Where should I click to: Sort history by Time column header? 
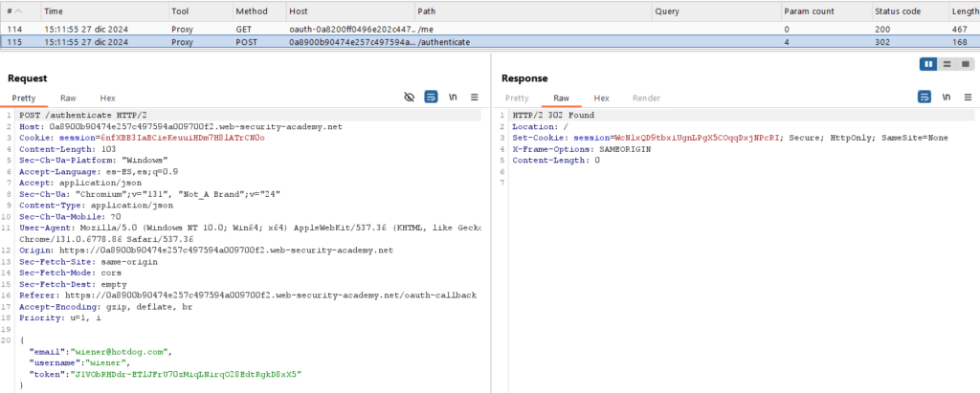click(105, 11)
